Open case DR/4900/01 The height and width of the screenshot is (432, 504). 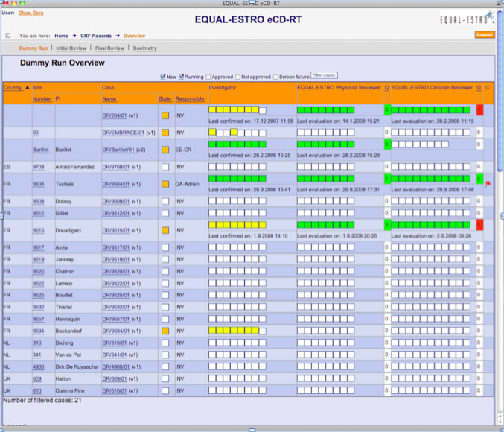click(115, 366)
